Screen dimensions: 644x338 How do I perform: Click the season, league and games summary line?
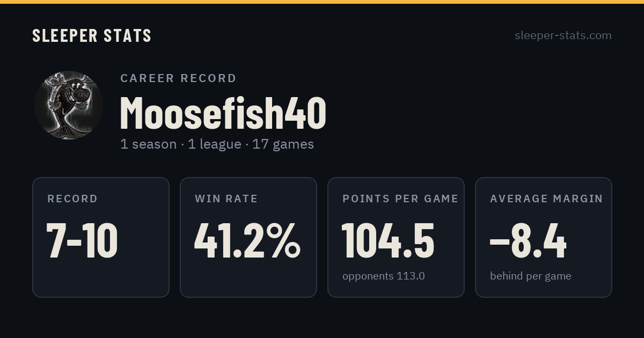click(x=217, y=144)
